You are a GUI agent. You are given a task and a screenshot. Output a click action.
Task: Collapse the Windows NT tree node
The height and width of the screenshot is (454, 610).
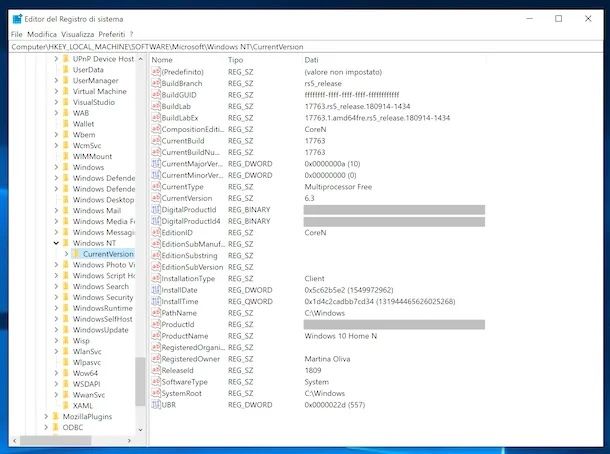pyautogui.click(x=56, y=243)
